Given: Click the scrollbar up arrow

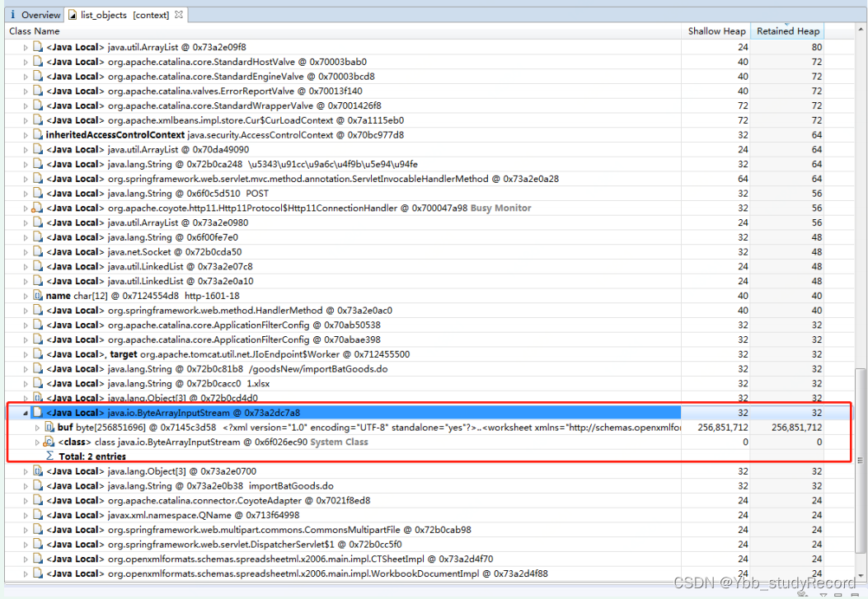Looking at the screenshot, I should 861,30.
